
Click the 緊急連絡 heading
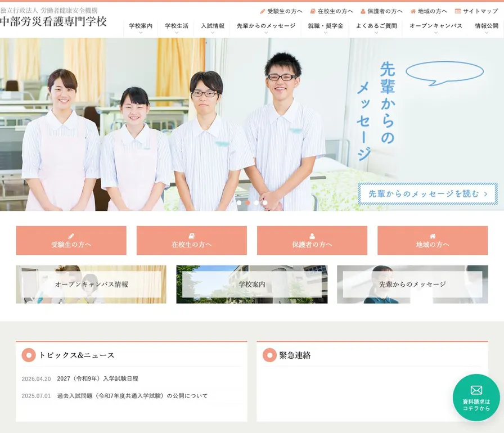pos(295,355)
